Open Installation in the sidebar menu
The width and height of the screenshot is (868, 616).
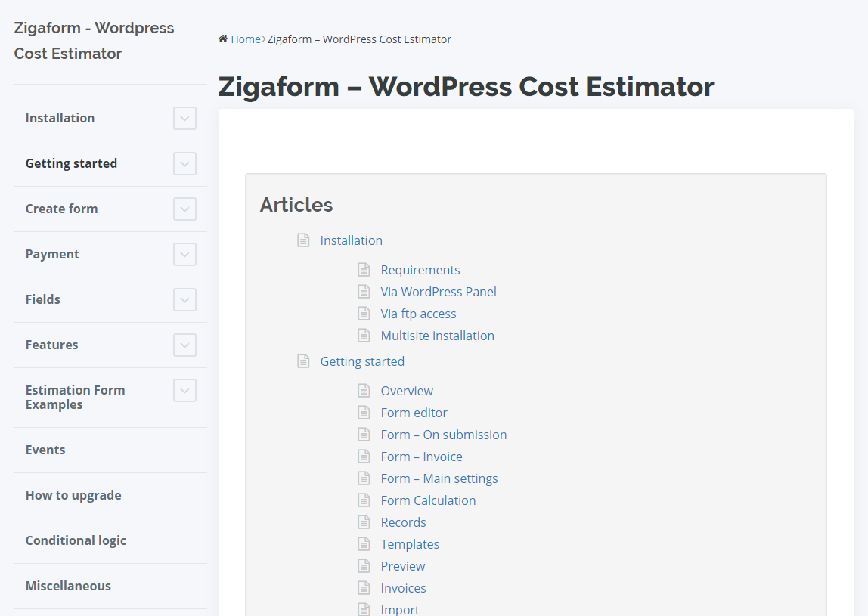point(60,118)
